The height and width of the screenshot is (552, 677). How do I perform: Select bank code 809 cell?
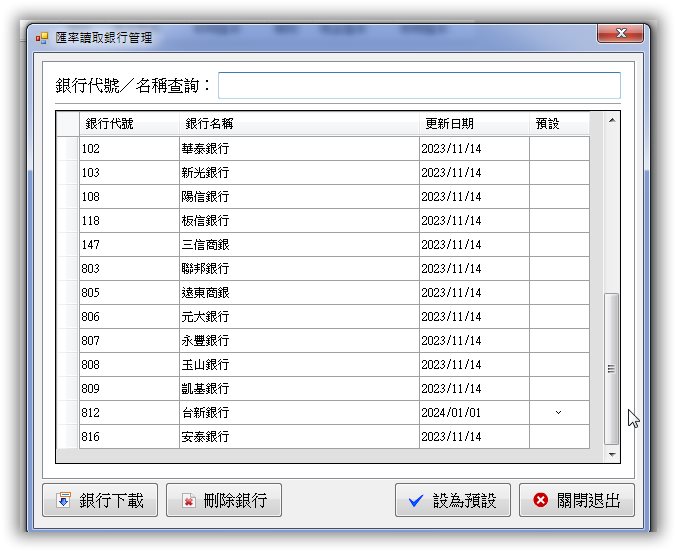point(129,389)
